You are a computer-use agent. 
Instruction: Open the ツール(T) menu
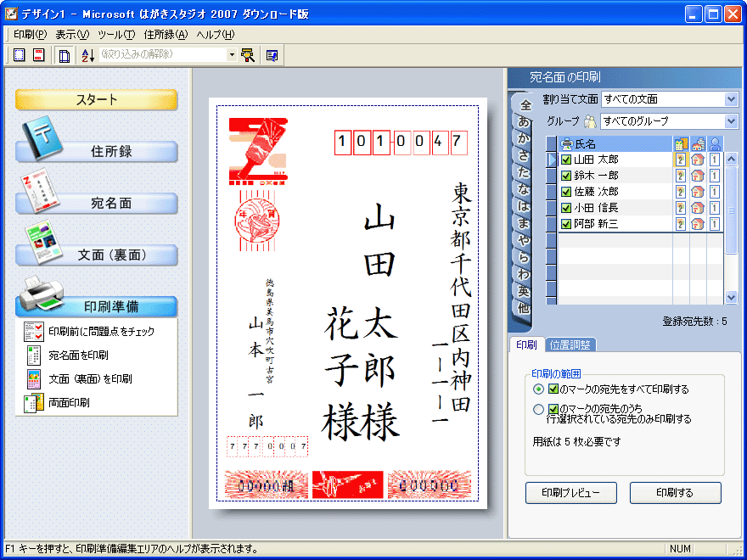tap(116, 35)
